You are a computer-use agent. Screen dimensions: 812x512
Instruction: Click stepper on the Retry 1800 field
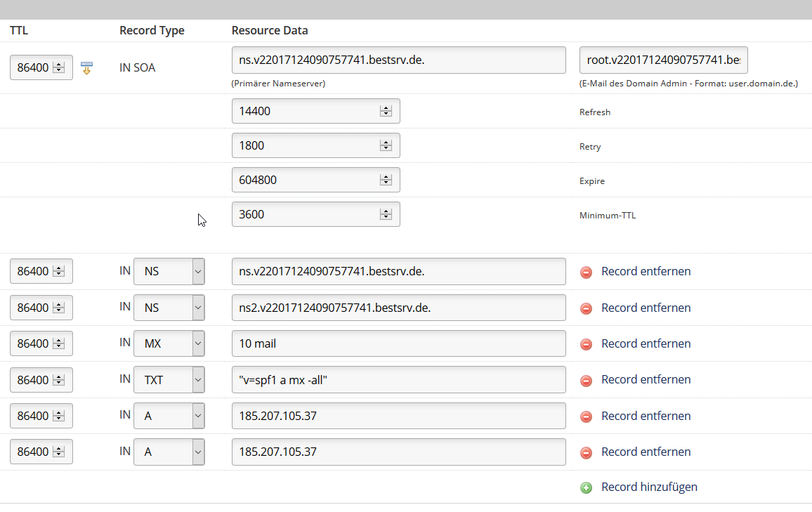pyautogui.click(x=386, y=145)
